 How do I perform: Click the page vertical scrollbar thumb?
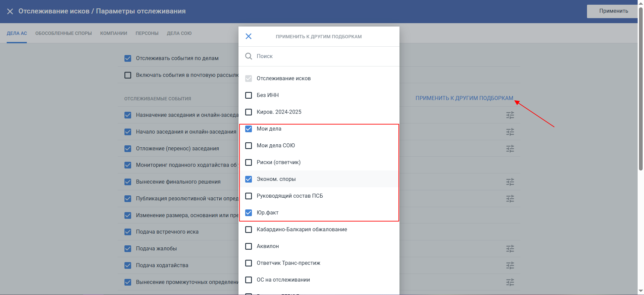(x=641, y=89)
